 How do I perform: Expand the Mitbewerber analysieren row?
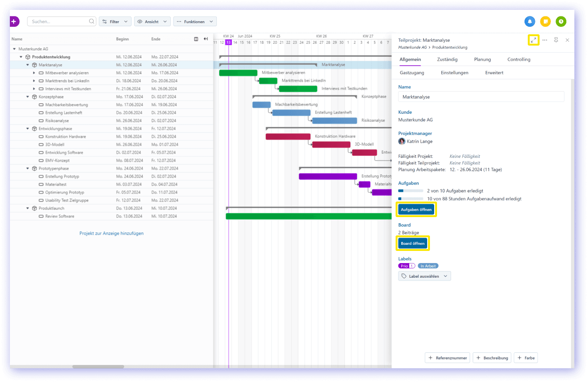pos(34,73)
